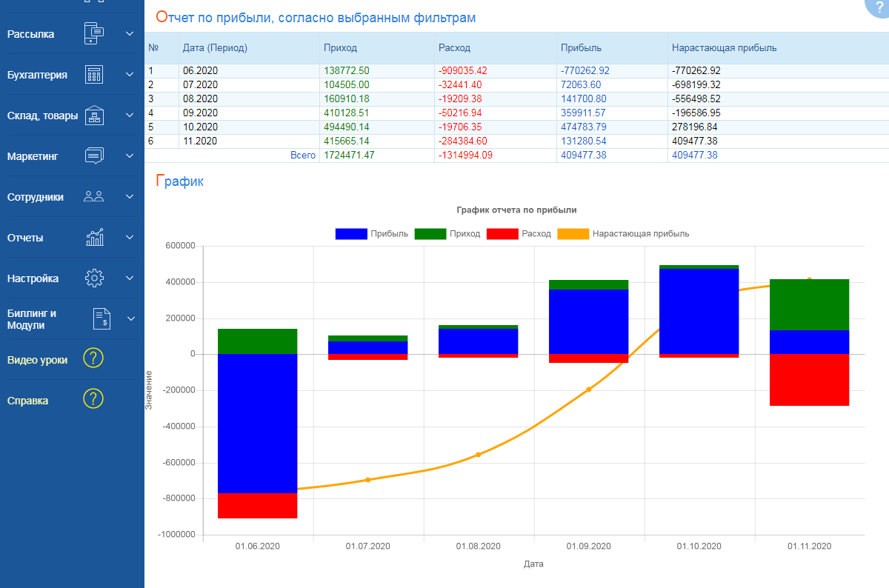889x588 pixels.
Task: Open the Справка link in sidebar
Action: pos(27,401)
